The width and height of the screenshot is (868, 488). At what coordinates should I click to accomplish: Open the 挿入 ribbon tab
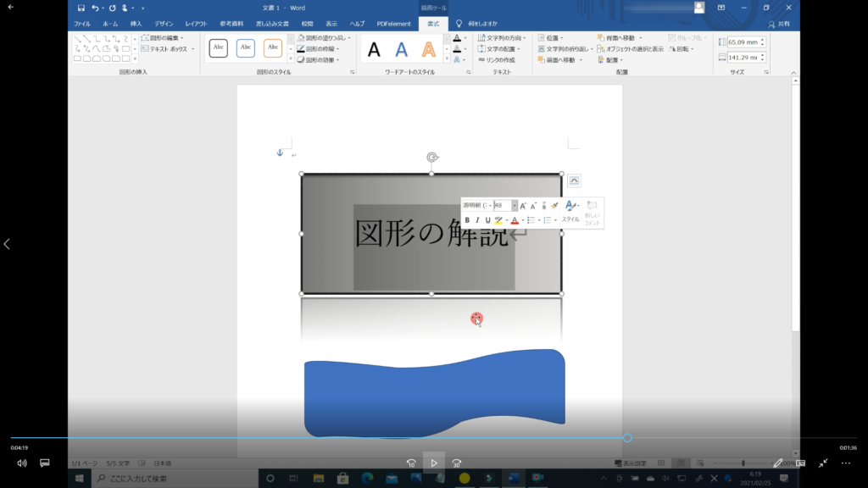[136, 24]
